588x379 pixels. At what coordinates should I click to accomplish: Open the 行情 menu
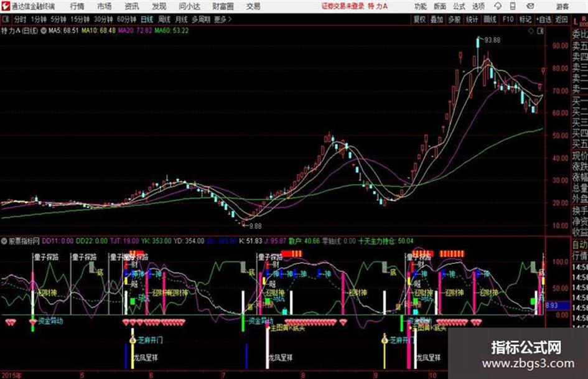point(77,6)
